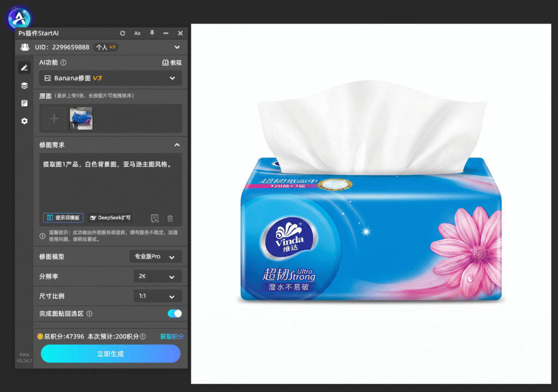Open the 尺寸比例 1:1 dropdown
Viewport: 558px width, 392px height.
[157, 296]
